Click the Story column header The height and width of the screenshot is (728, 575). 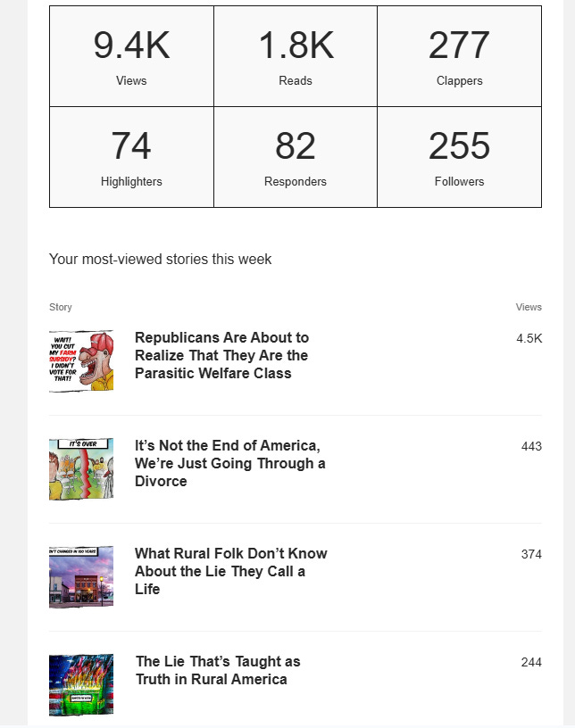[61, 307]
